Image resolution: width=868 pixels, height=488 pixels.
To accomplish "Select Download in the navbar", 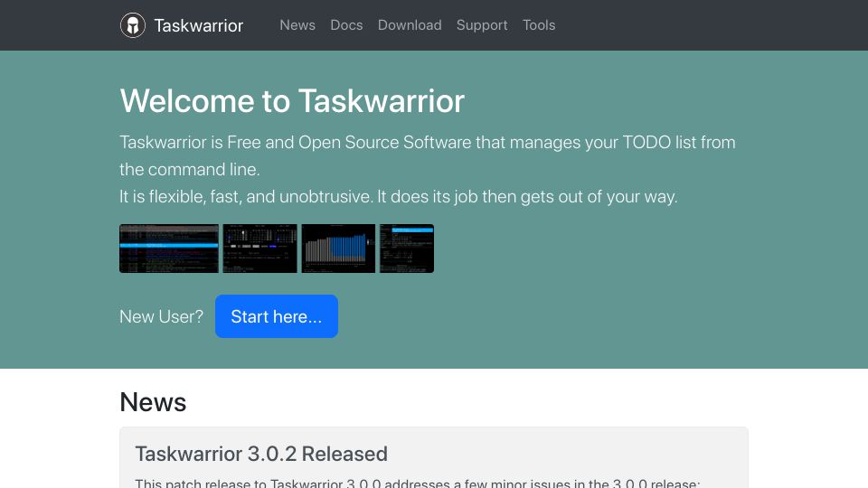I will [410, 25].
